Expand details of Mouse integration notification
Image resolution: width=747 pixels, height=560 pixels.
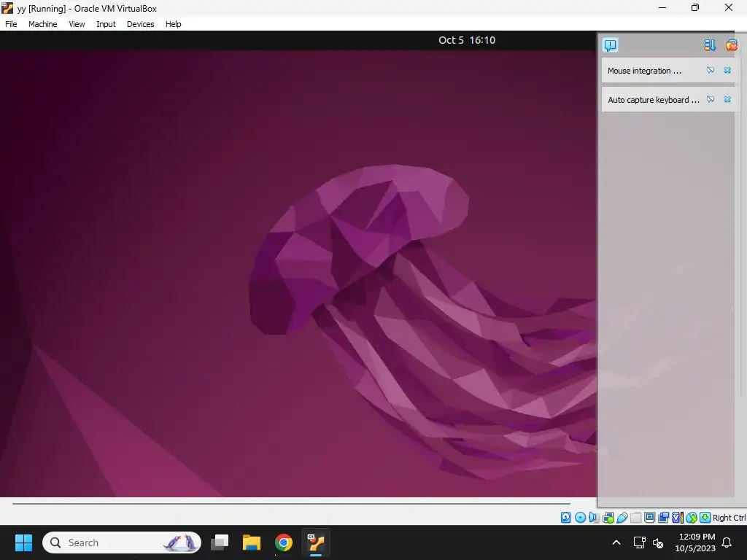(x=711, y=71)
